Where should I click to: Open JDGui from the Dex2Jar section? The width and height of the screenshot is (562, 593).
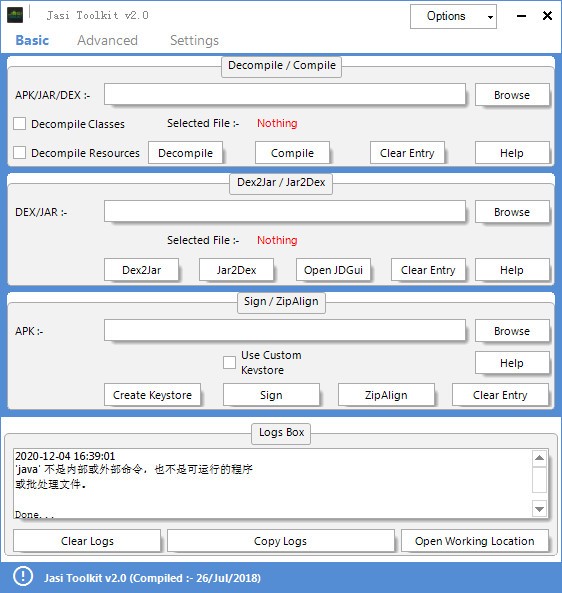(333, 270)
